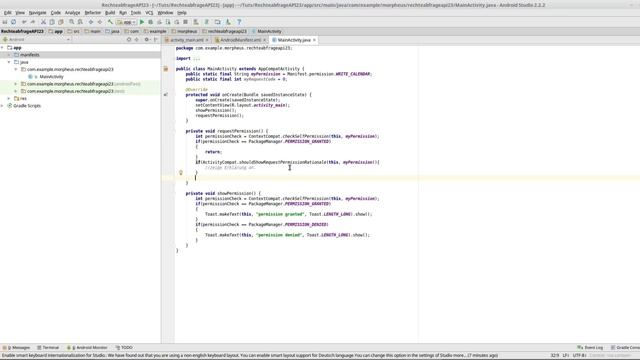
Task: Click the morpheus breadcrumb in navigation bar
Action: pyautogui.click(x=184, y=31)
